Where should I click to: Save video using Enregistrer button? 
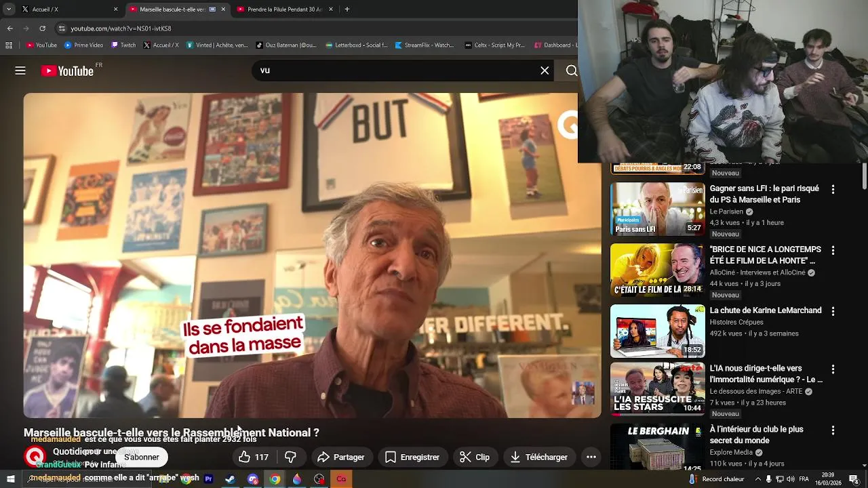pyautogui.click(x=412, y=457)
